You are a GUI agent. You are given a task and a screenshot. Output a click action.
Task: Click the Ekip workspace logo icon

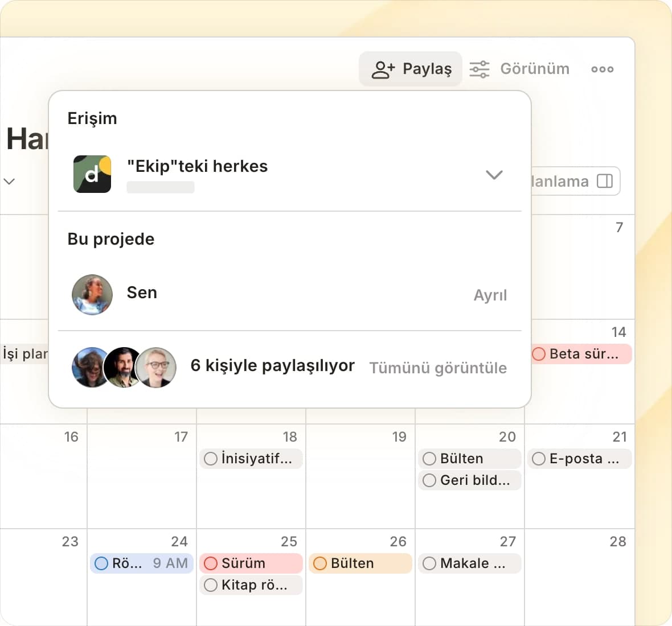[x=92, y=174]
